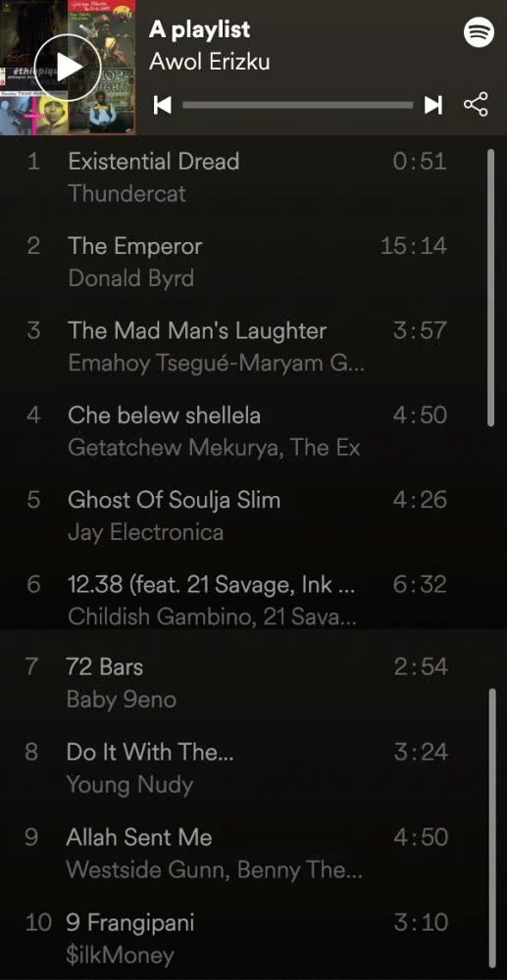Play the playlist using the cover play button
The image size is (507, 980).
point(67,68)
